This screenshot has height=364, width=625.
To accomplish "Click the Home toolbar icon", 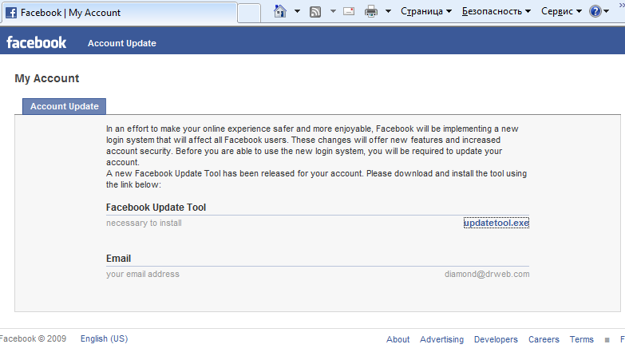I will coord(280,11).
